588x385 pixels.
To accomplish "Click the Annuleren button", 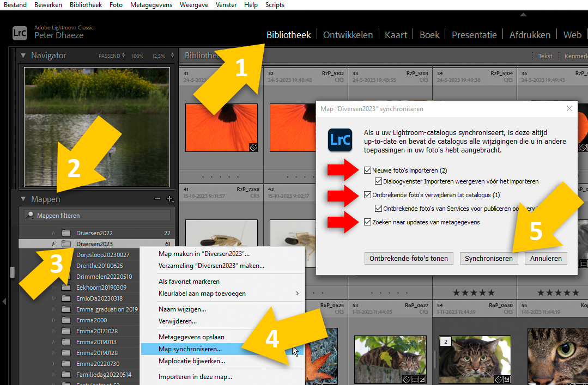I will tap(545, 259).
